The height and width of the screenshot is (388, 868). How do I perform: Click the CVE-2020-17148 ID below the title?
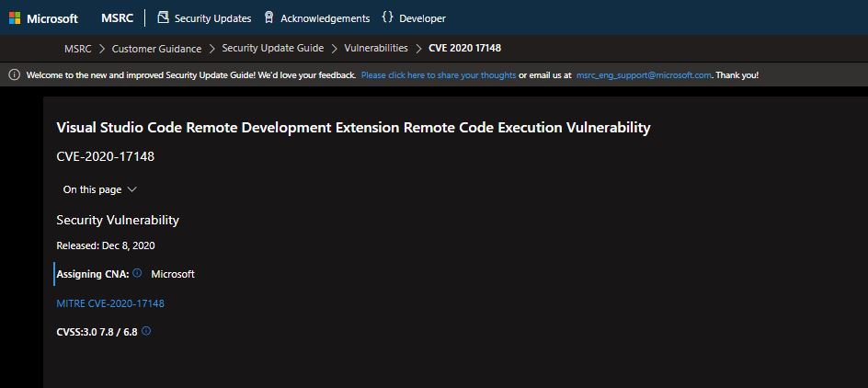click(x=105, y=156)
